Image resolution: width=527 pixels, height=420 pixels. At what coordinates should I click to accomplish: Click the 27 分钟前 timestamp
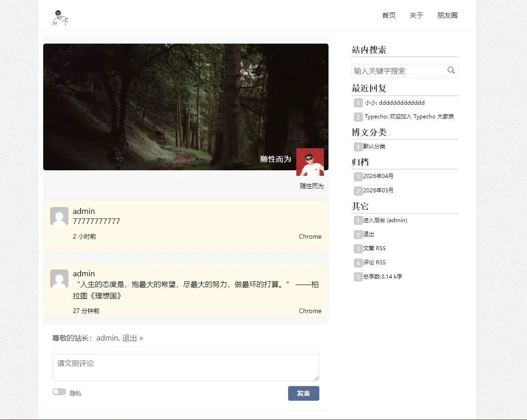86,311
